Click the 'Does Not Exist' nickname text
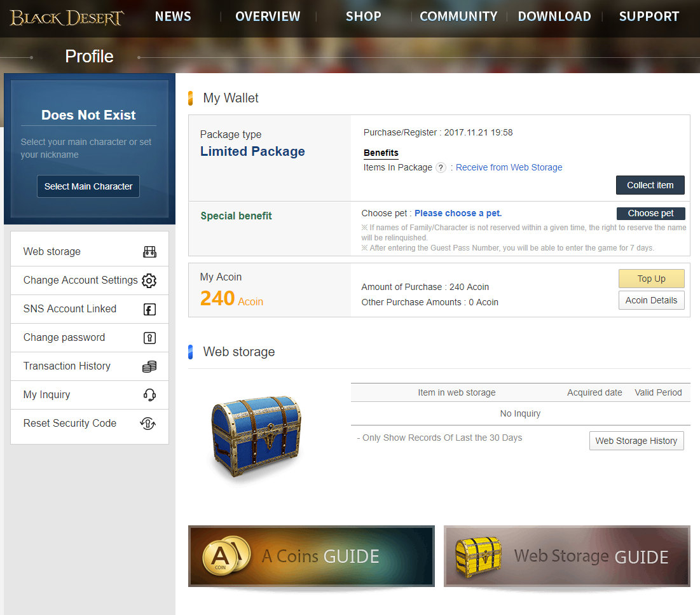Image resolution: width=700 pixels, height=615 pixels. [x=88, y=115]
